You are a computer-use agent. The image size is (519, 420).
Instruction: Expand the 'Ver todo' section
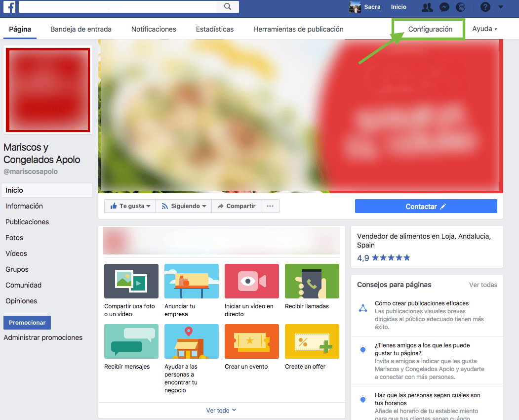(221, 410)
